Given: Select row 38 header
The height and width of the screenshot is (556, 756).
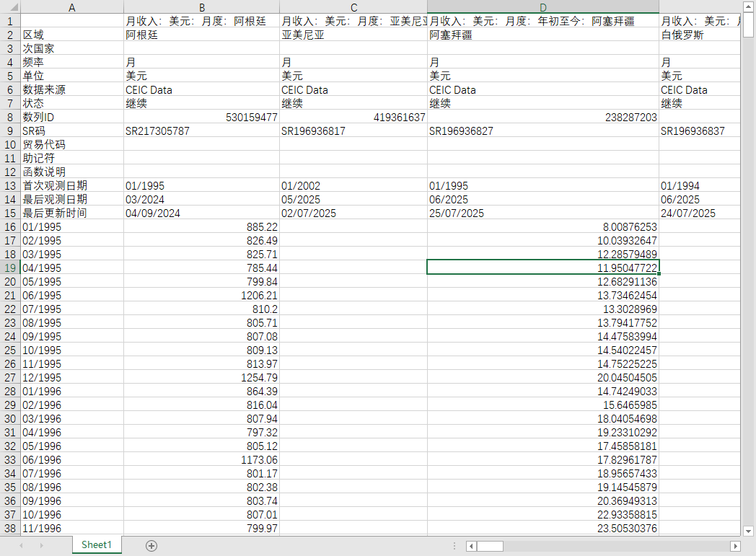Looking at the screenshot, I should [x=10, y=529].
